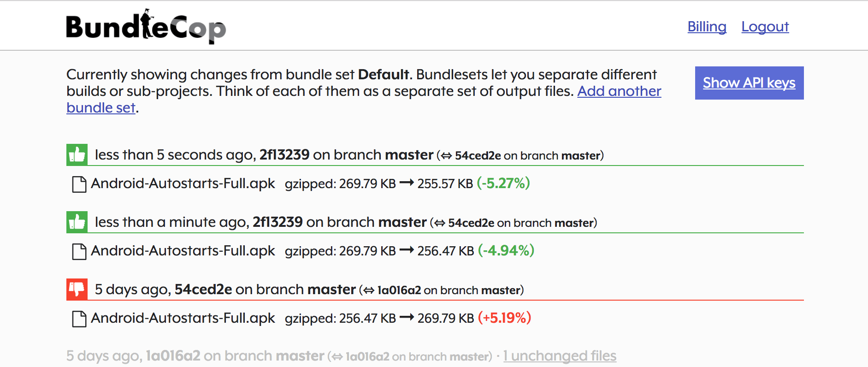
Task: Click the +5.19% size change
Action: pyautogui.click(x=505, y=318)
